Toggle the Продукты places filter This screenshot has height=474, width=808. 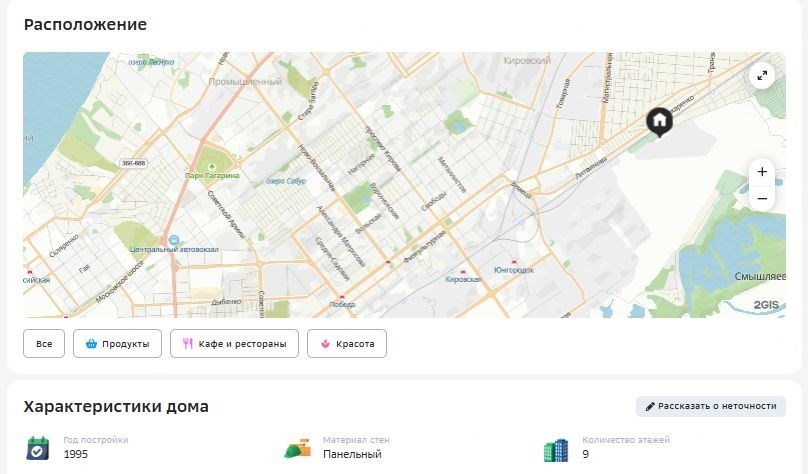coord(118,344)
